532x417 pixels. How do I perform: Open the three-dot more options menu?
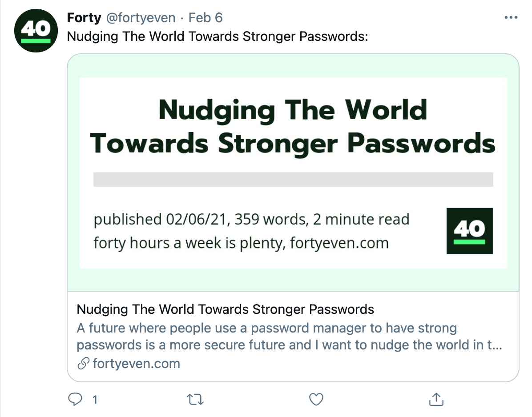point(511,17)
